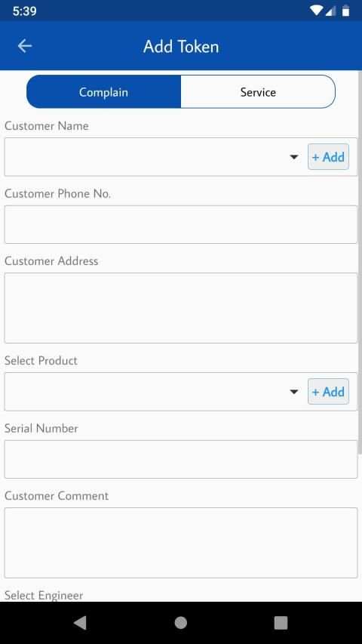Screen dimensions: 362x644
Task: Click the vertical scrollbar on right edge
Action: 360,263
